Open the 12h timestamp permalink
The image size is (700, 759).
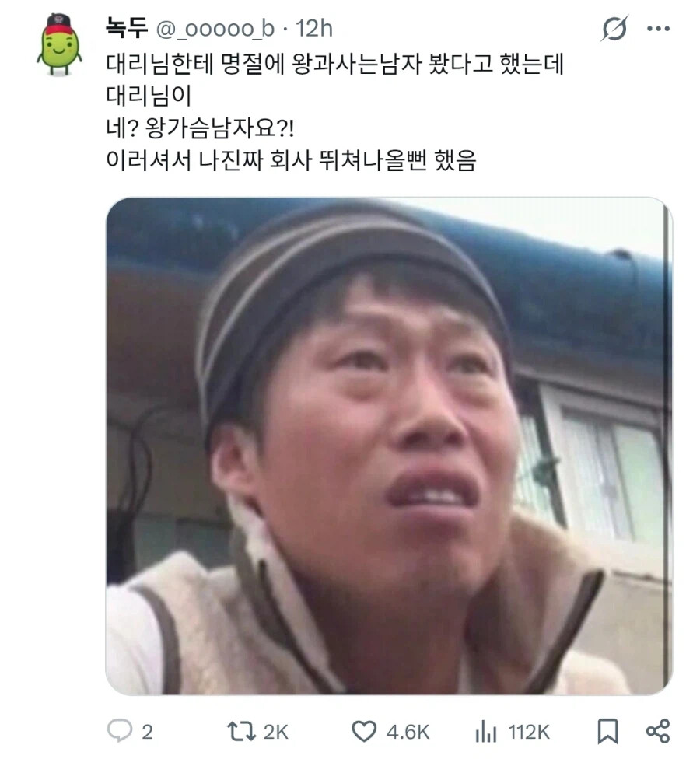click(x=313, y=29)
